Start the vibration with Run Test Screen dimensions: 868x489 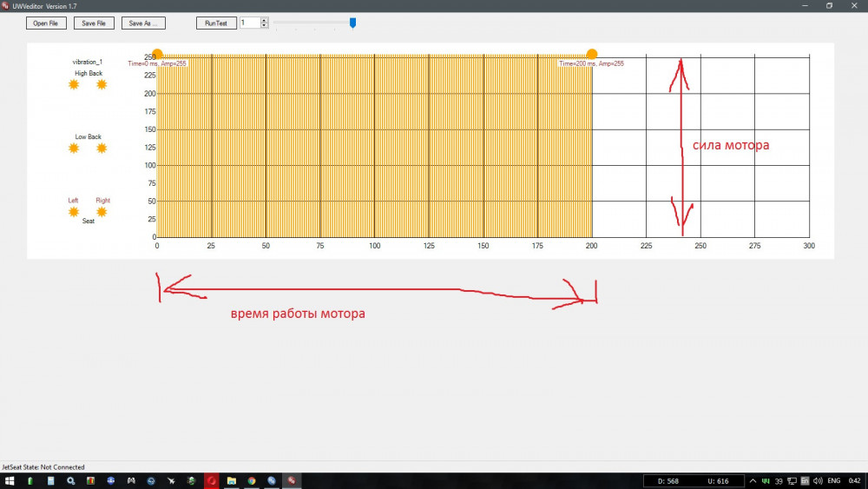coord(216,23)
